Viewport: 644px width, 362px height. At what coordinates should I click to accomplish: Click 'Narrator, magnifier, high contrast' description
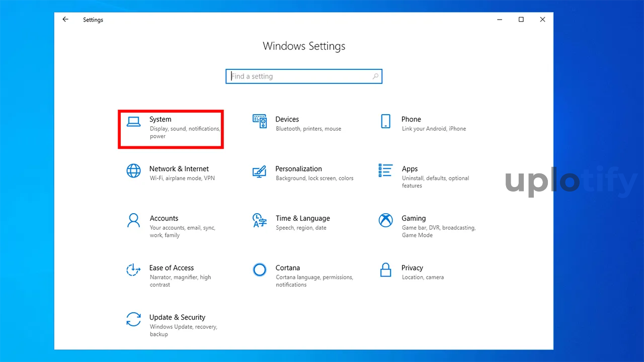(180, 281)
